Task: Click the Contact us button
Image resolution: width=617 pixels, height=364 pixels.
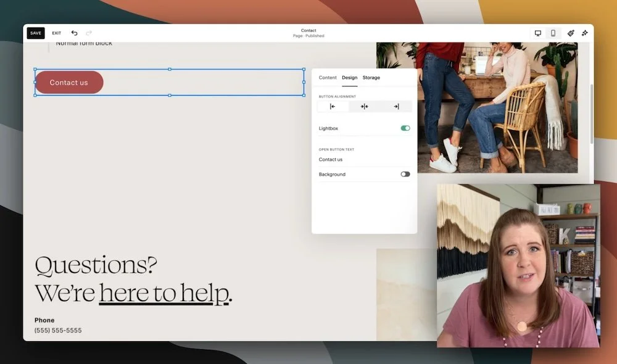Action: [69, 82]
